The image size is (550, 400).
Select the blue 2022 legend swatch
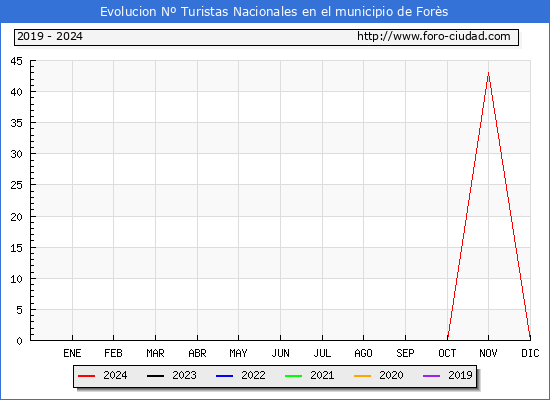click(x=224, y=376)
